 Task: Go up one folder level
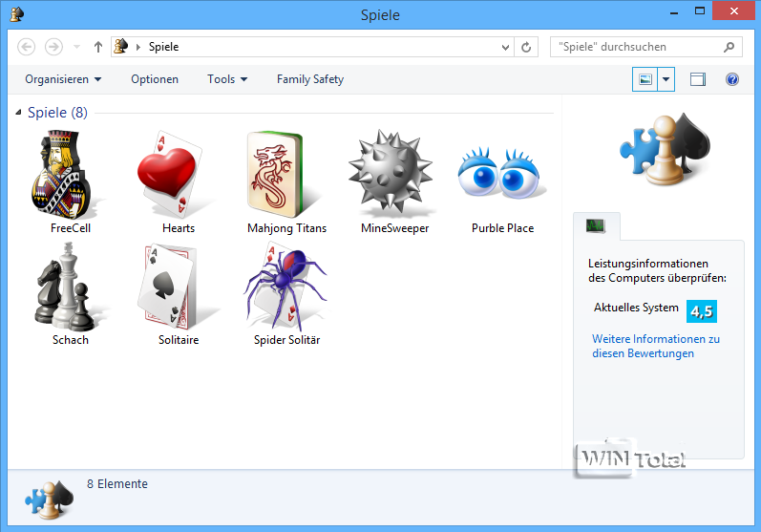[x=98, y=47]
